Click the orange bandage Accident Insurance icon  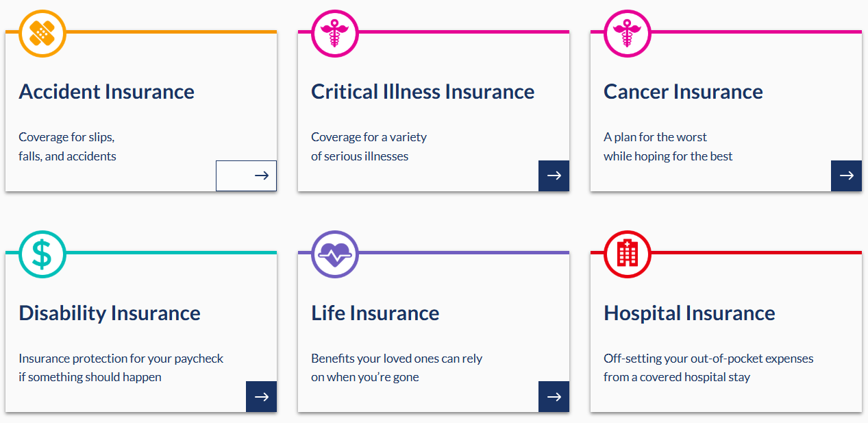42,32
